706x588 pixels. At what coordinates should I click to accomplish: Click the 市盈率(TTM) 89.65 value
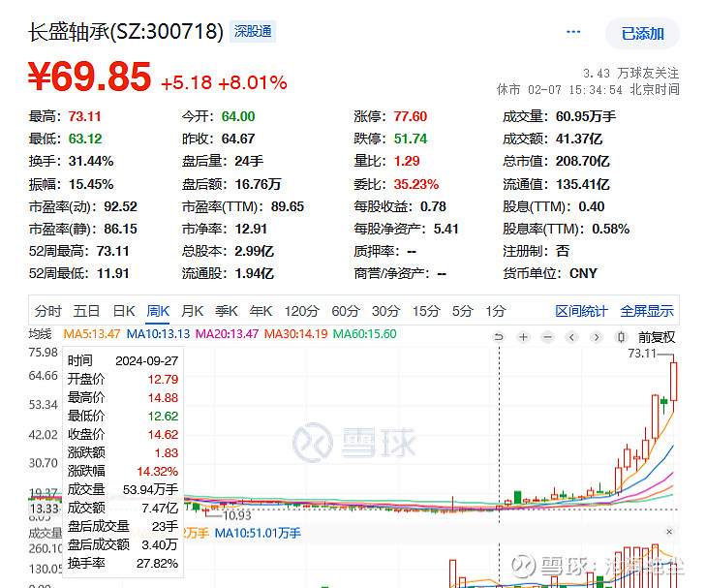point(288,206)
